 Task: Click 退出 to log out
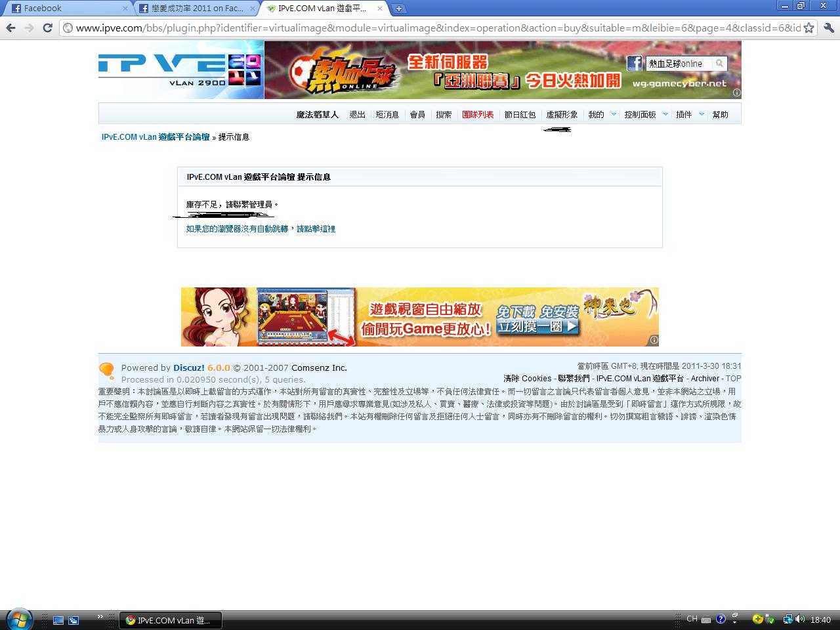point(358,115)
